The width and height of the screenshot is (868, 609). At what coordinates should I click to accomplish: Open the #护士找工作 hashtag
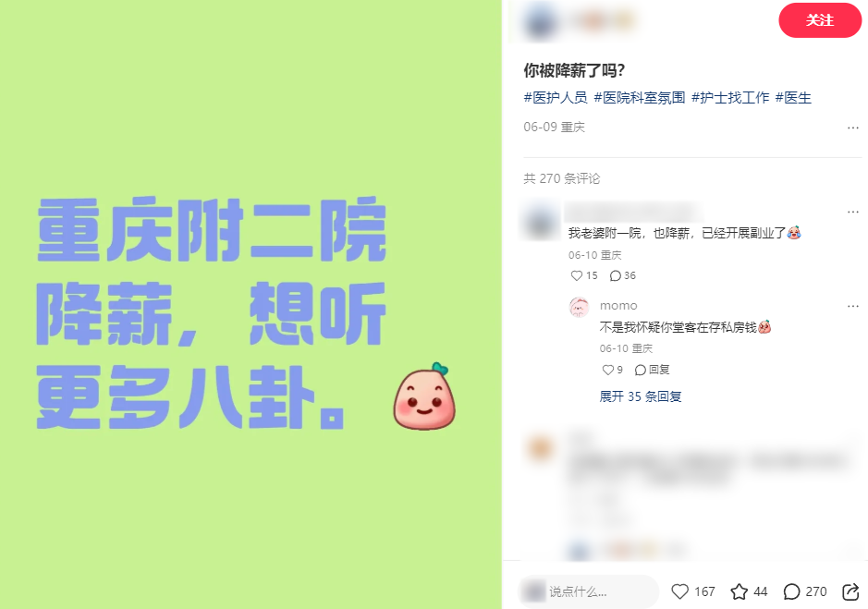pyautogui.click(x=730, y=98)
